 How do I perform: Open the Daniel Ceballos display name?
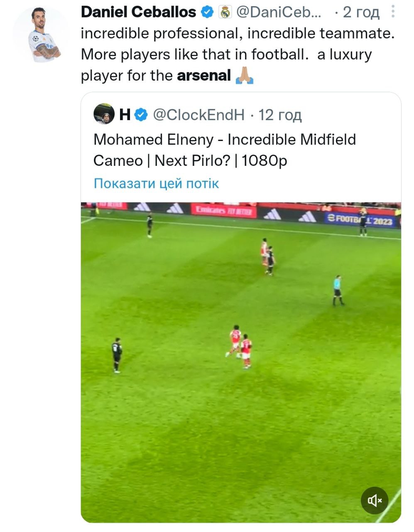(138, 12)
